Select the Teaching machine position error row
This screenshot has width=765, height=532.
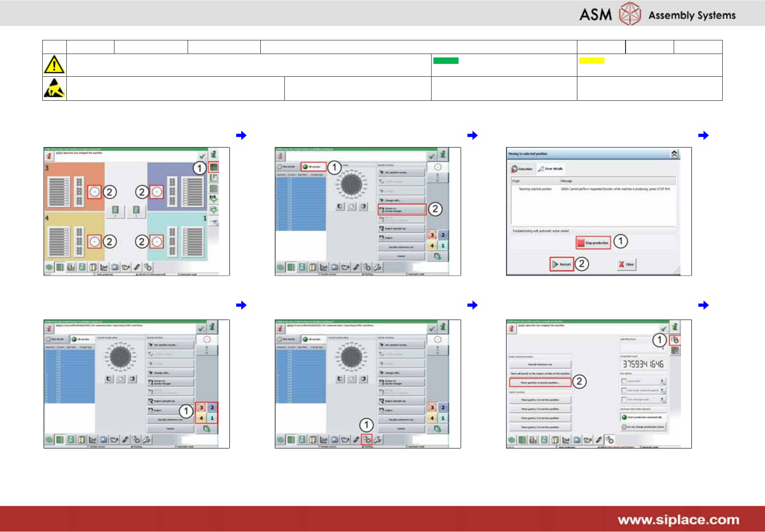pos(594,189)
